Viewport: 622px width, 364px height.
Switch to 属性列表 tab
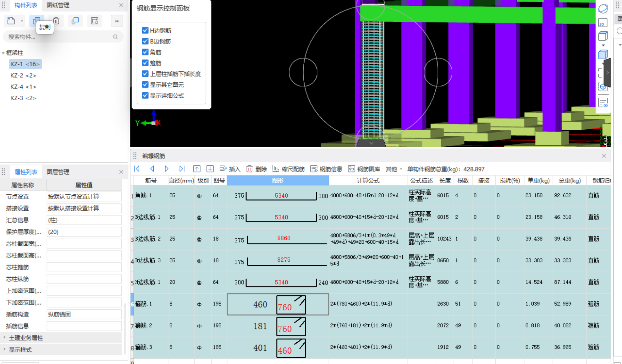tap(26, 172)
